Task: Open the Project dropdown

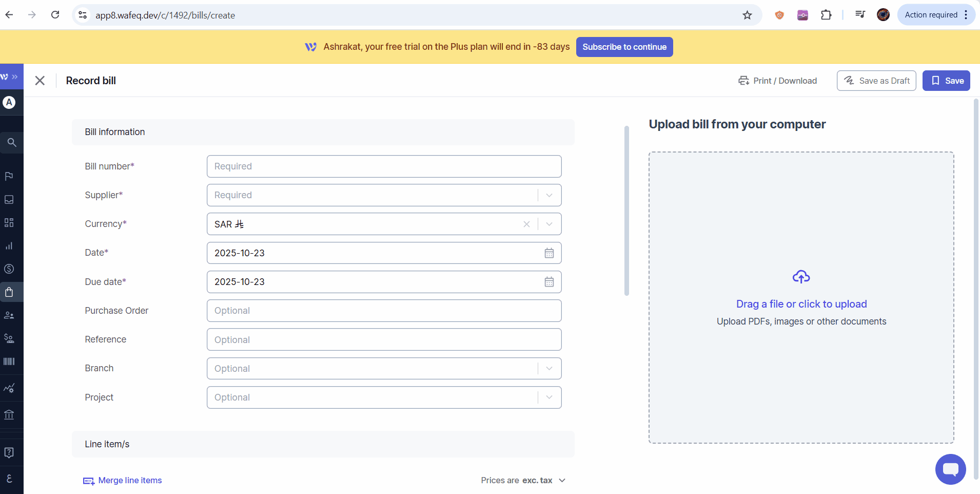Action: (x=549, y=397)
